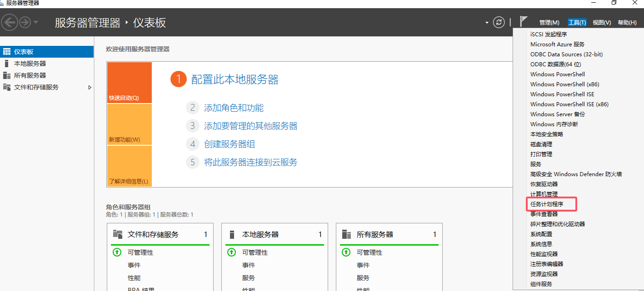
Task: Open ODBC 数据源(64 位) menu item
Action: pos(555,64)
